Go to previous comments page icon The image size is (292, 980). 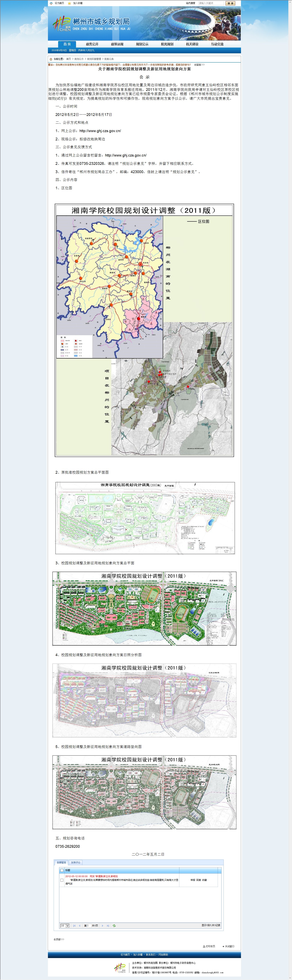tap(79, 926)
